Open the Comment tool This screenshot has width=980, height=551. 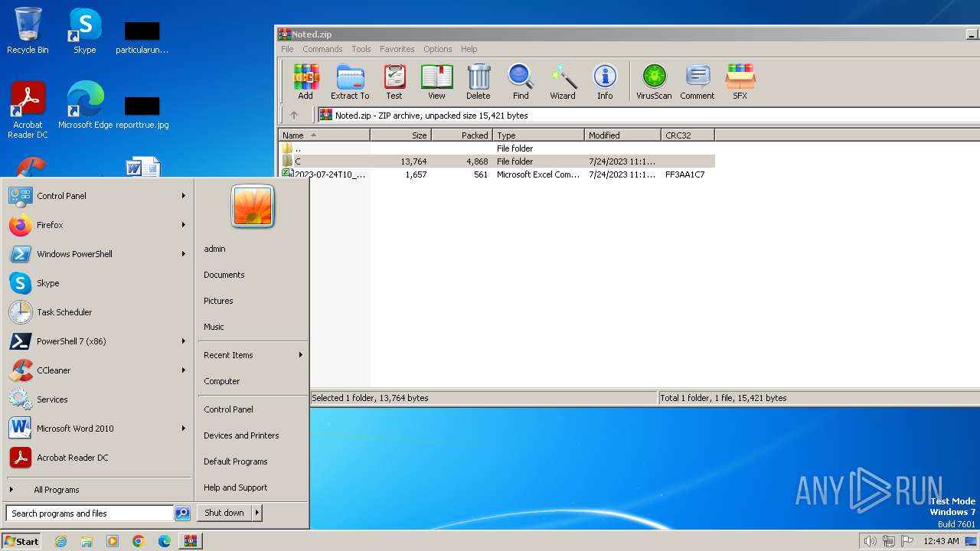click(697, 82)
